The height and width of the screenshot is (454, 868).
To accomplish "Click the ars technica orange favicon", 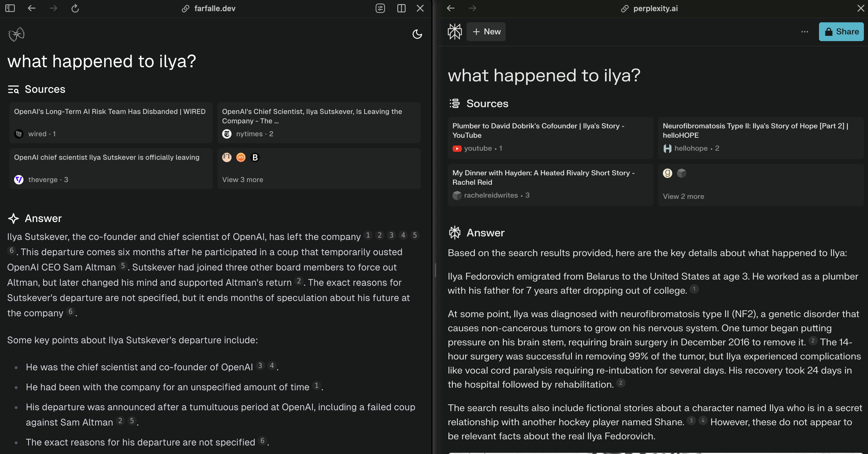I will [x=241, y=157].
